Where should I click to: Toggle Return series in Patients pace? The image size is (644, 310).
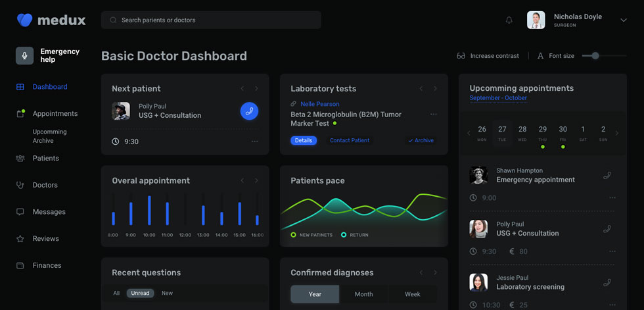click(x=355, y=235)
